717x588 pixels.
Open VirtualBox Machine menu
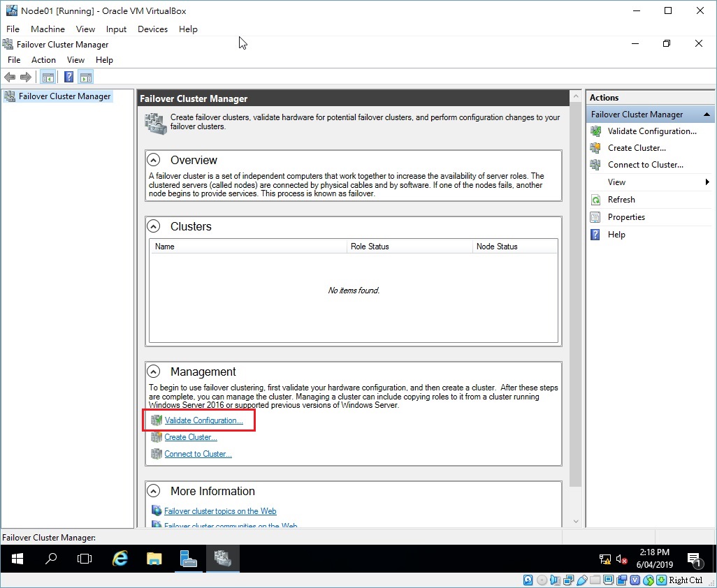pos(48,29)
